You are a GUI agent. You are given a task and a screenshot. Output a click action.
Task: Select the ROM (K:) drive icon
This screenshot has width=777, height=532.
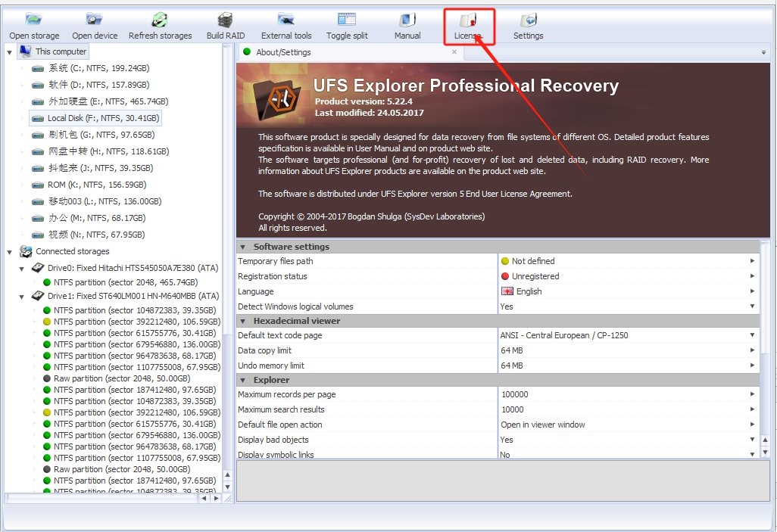38,185
